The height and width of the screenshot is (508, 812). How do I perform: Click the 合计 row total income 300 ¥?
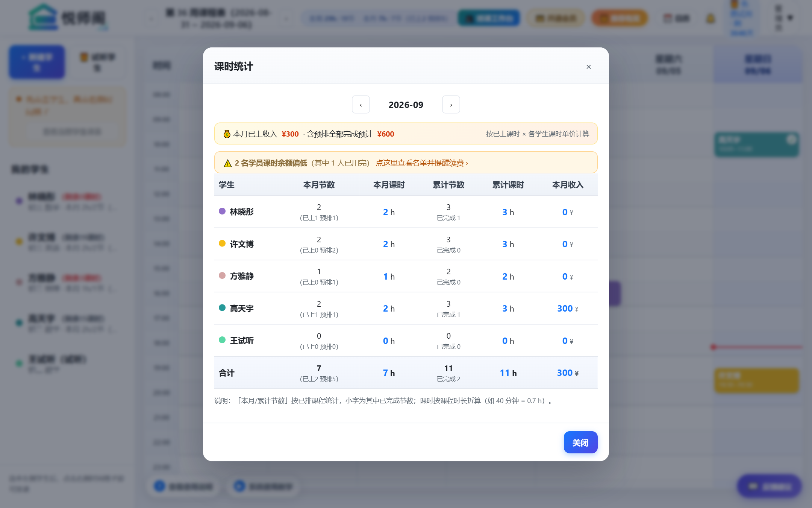[568, 373]
